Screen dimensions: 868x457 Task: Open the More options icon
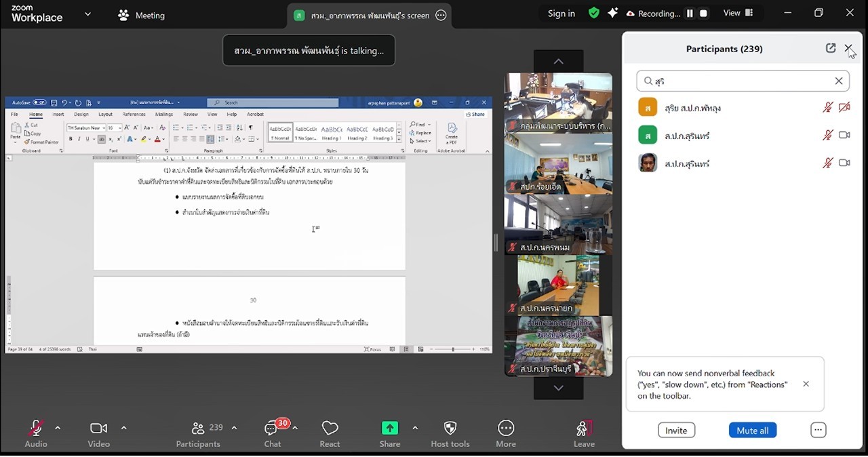[x=506, y=428]
